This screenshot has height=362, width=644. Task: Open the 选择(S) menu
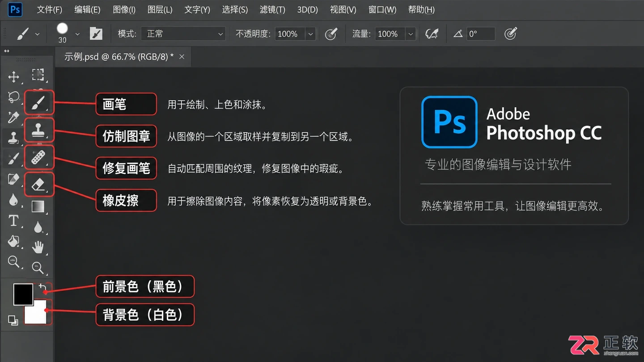point(235,10)
